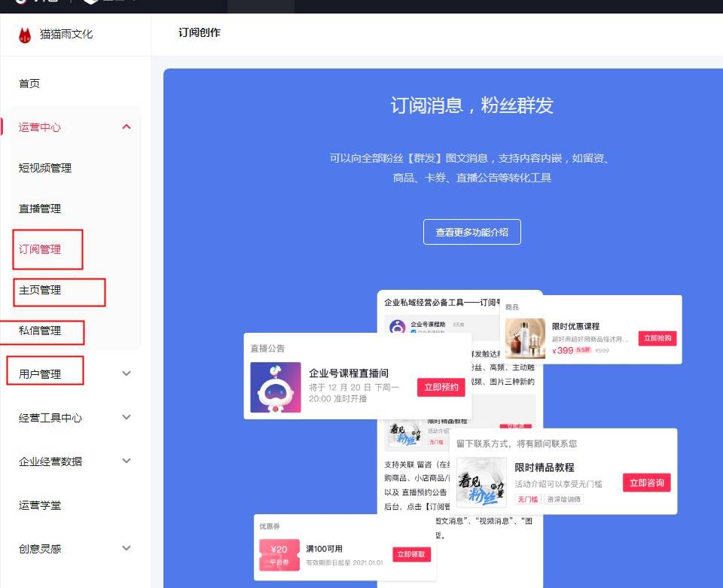Click the ¥20 coupon ticket icon
This screenshot has height=588, width=723.
[x=279, y=554]
